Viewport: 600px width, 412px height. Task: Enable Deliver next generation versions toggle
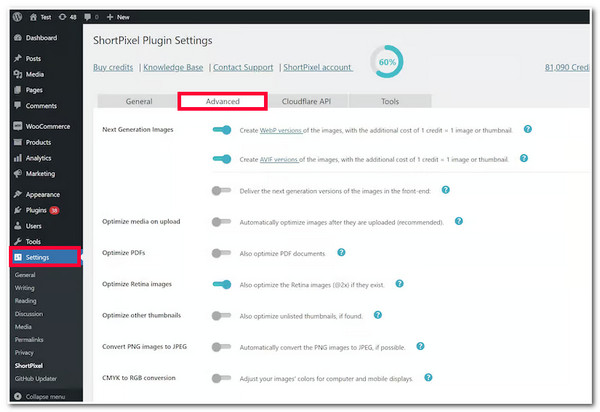pos(221,190)
